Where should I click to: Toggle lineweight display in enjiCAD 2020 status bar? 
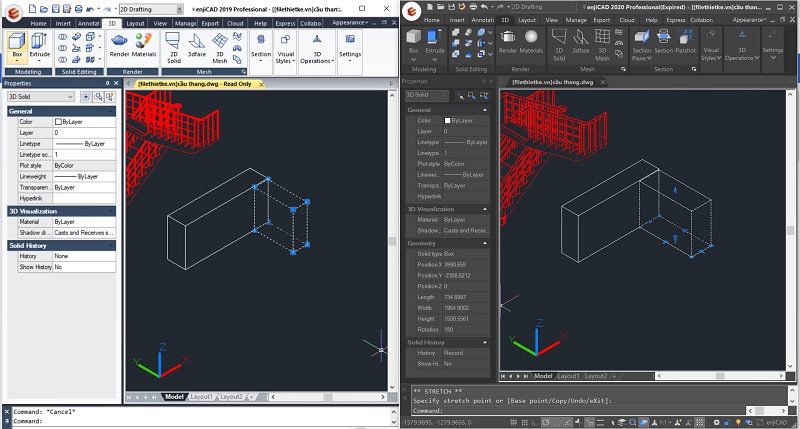[600, 422]
